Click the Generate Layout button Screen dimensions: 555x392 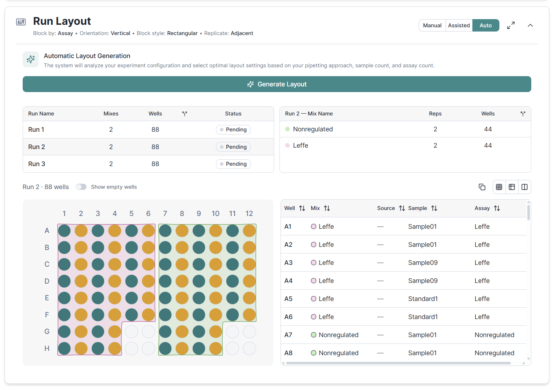[x=277, y=84]
